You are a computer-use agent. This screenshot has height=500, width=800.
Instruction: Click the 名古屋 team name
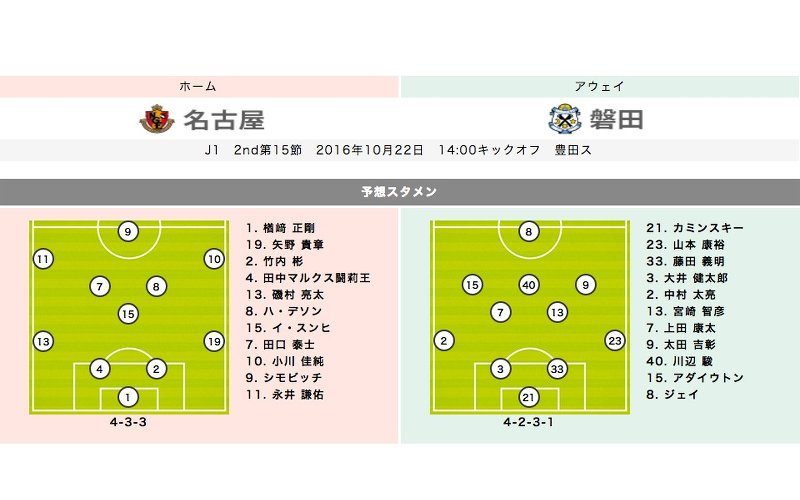[x=224, y=121]
